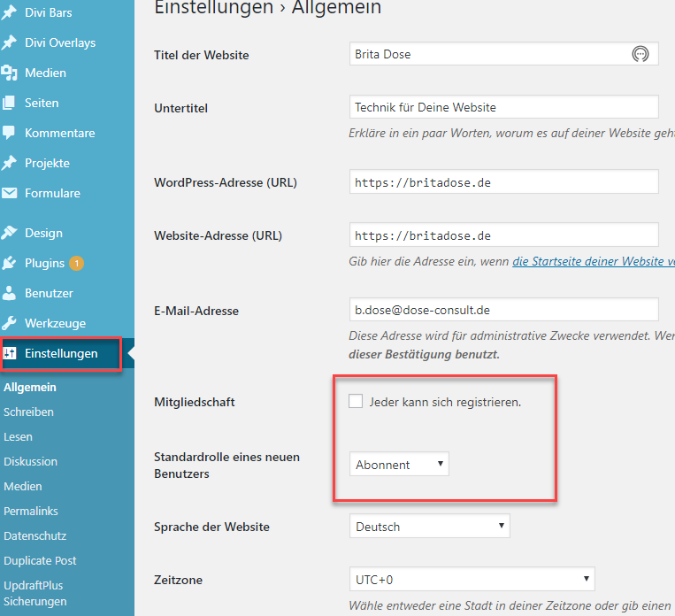Click the Werkzeuge wrench icon

pos(10,323)
